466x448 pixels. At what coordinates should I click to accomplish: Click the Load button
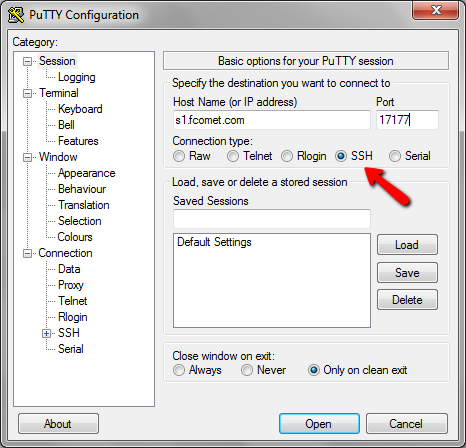(407, 245)
